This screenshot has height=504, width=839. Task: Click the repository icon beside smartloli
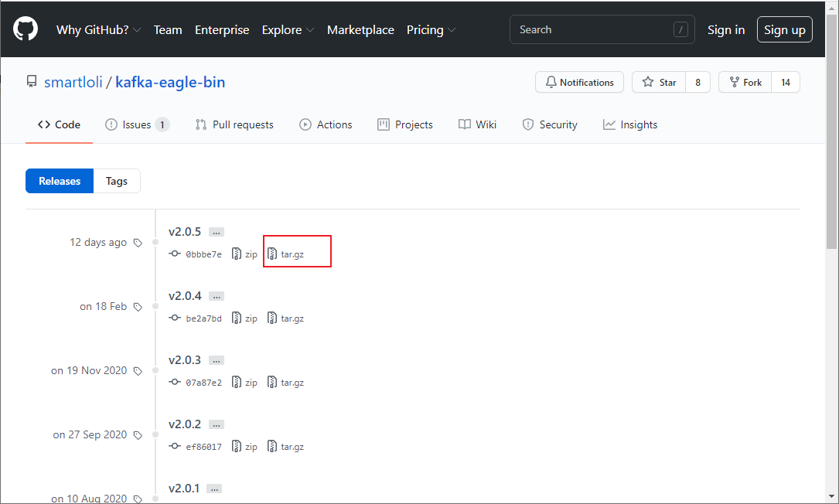[32, 81]
